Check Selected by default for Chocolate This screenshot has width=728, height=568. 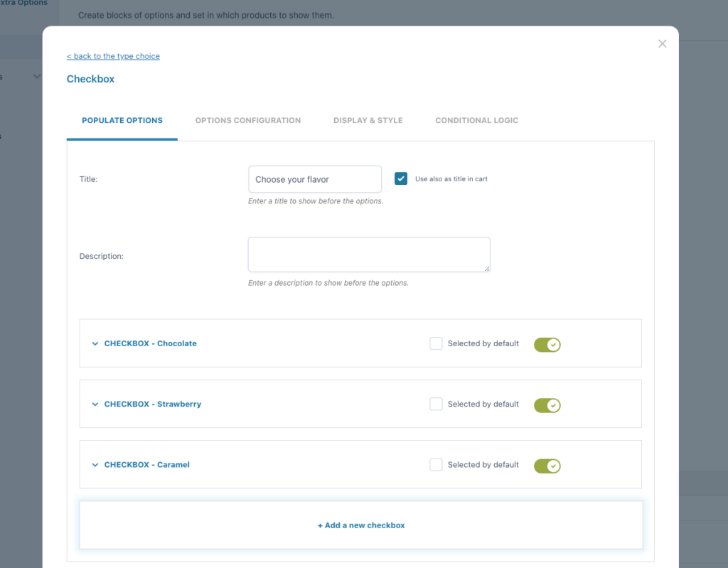[x=436, y=343]
